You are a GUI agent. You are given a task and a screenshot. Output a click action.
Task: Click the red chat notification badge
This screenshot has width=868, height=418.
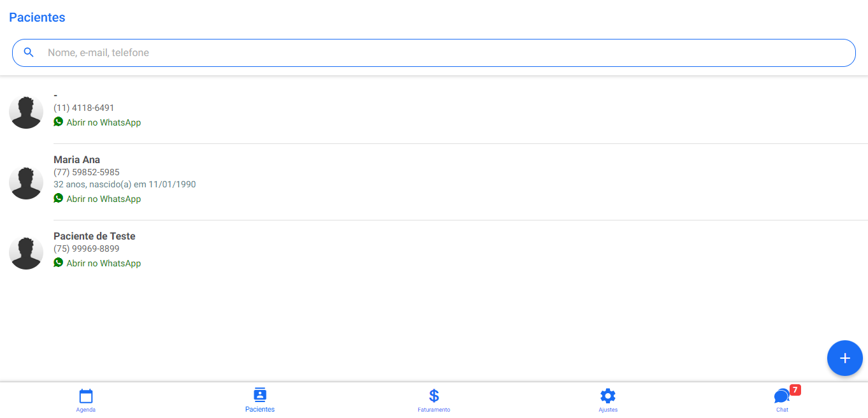(x=795, y=389)
